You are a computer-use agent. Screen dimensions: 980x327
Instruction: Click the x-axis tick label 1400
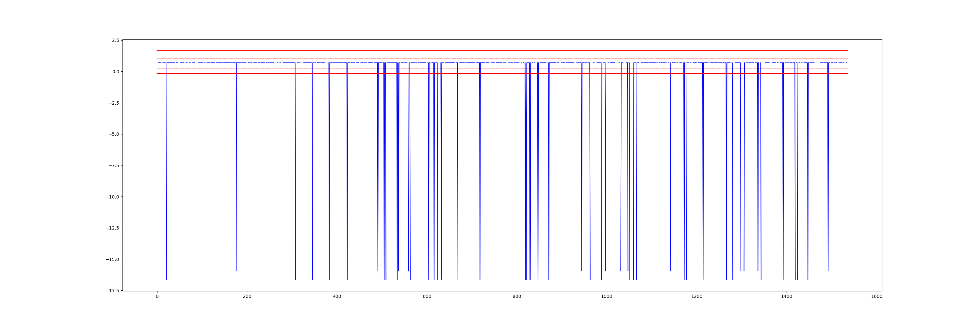point(787,297)
